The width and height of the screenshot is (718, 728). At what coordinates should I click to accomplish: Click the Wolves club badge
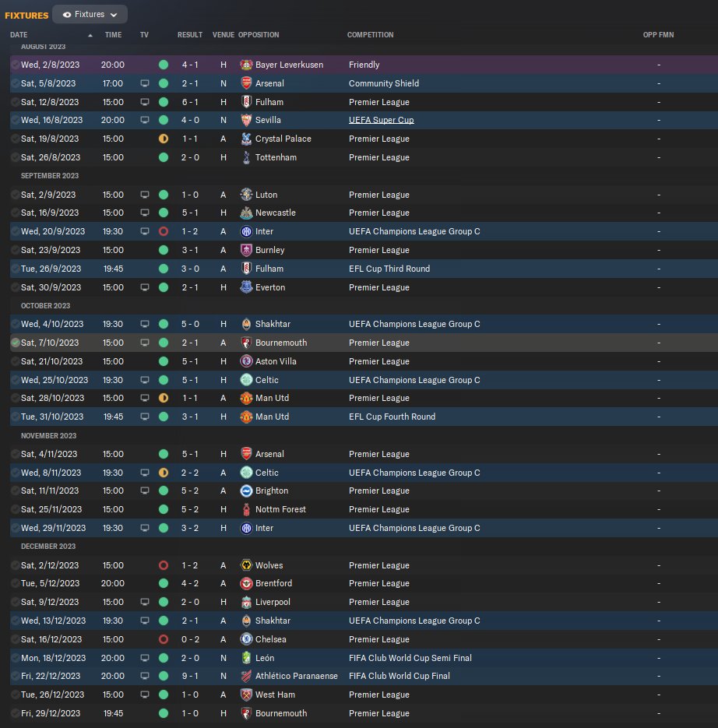pyautogui.click(x=246, y=565)
